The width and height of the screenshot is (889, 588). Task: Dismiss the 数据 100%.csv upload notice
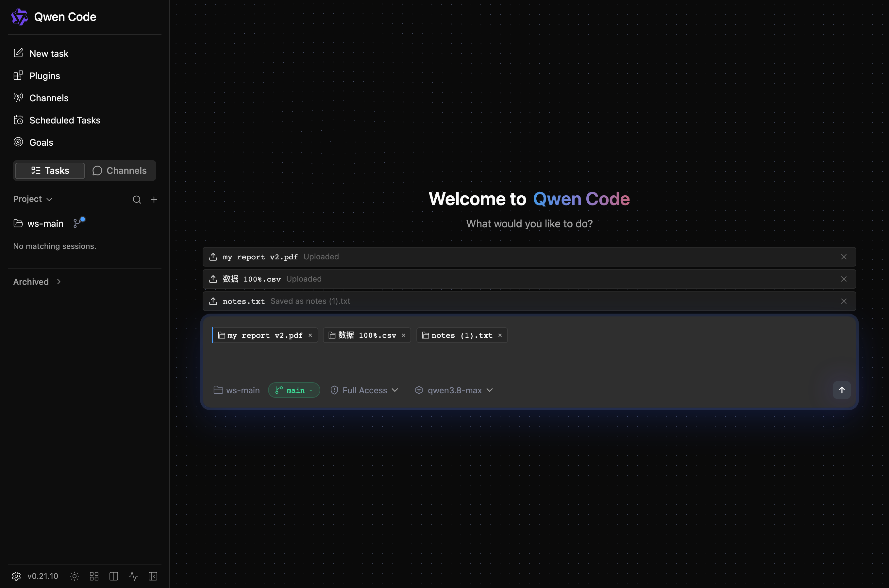pos(844,279)
